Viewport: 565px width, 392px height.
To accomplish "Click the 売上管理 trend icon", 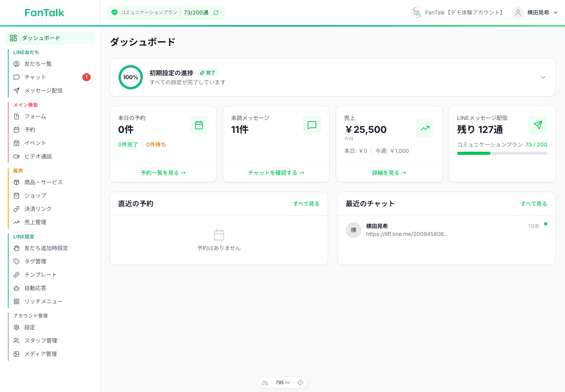I will coord(16,222).
